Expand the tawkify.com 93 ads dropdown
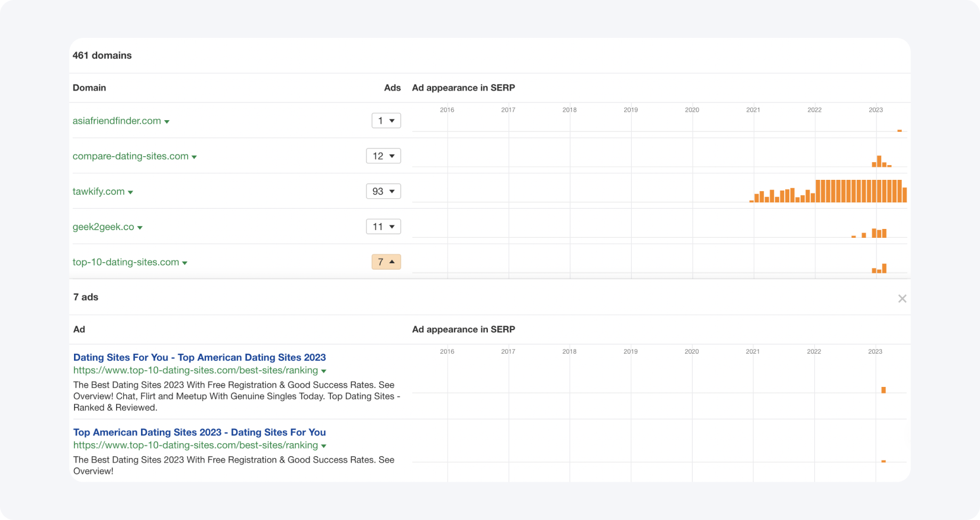This screenshot has width=980, height=520. [x=383, y=191]
